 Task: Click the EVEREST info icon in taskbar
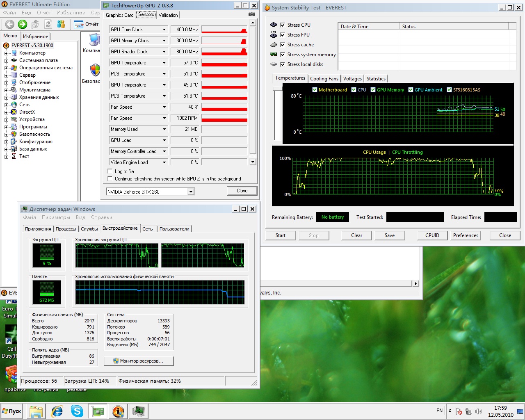pos(118,411)
